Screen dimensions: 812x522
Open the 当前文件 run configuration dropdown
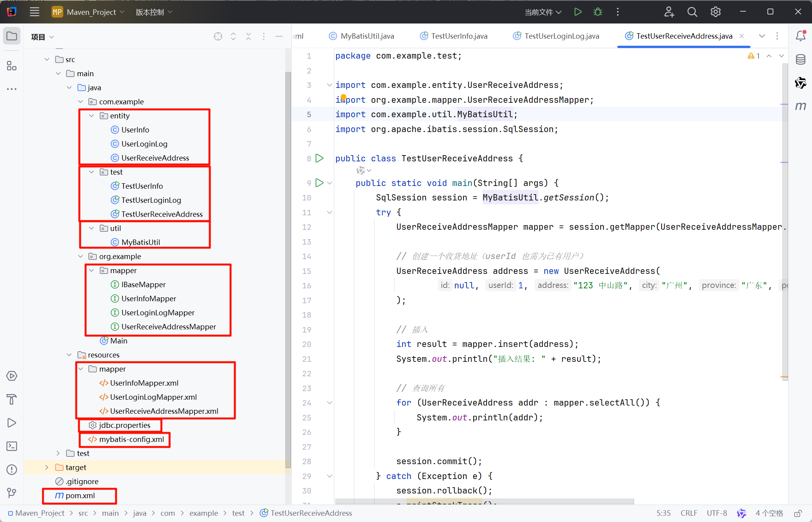click(x=543, y=12)
